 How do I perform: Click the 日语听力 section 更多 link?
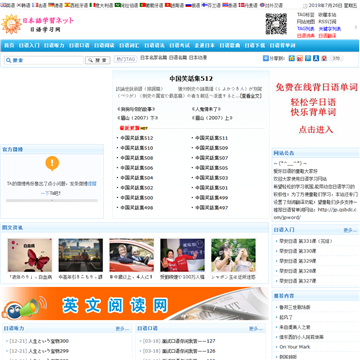coord(122,329)
